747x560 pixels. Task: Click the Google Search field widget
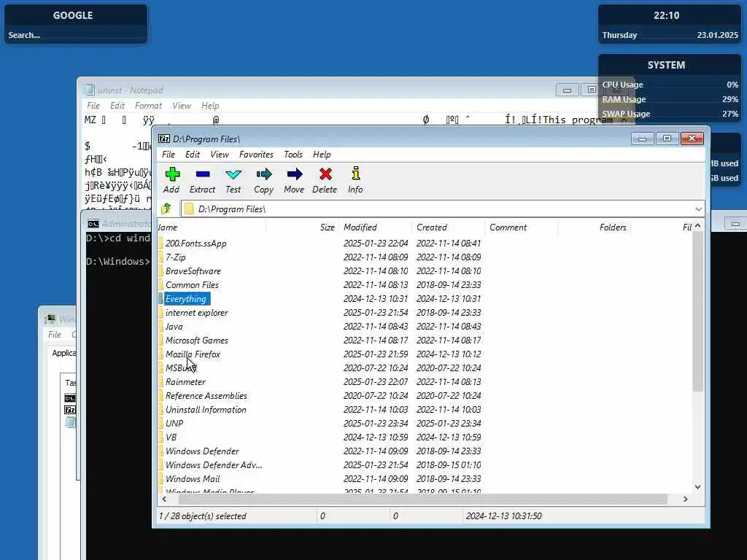pos(76,35)
